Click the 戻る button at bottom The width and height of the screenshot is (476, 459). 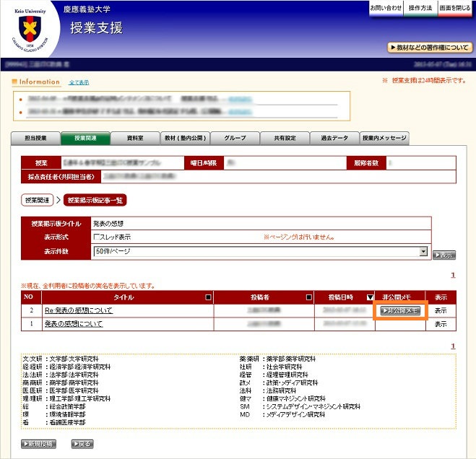(x=82, y=444)
